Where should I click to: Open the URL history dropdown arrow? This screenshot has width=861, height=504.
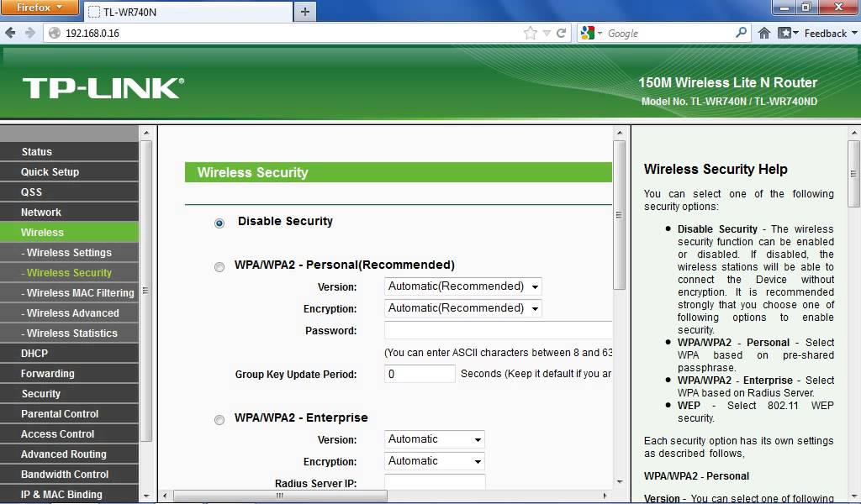coord(547,34)
